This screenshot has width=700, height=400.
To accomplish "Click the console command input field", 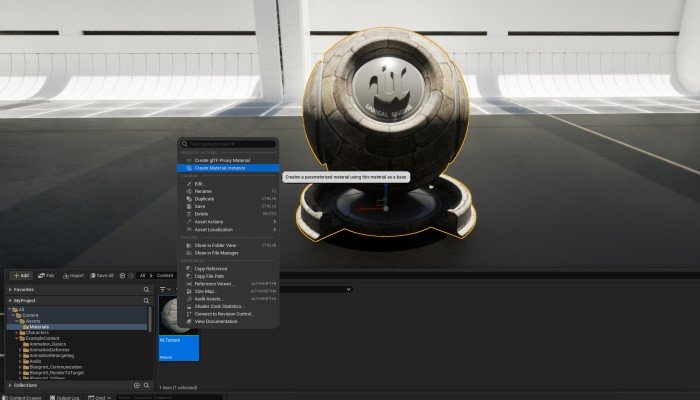I will [x=169, y=397].
